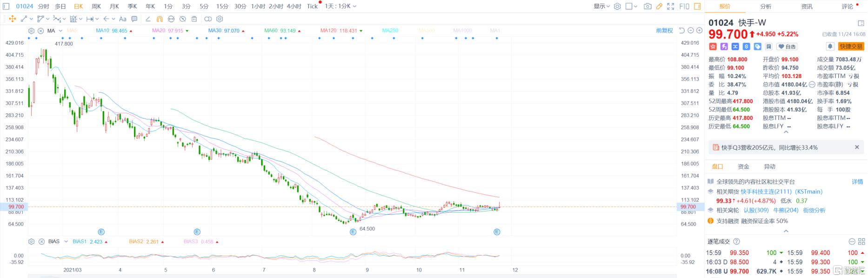Viewport: 868px width, 278px height.
Task: Click MA120 red line legend label
Action: coord(338,31)
